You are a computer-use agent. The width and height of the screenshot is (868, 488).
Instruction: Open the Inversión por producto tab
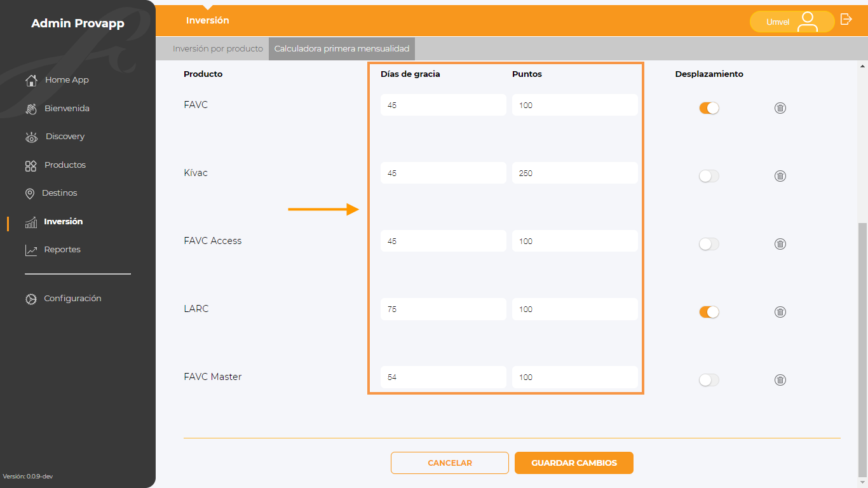(218, 48)
